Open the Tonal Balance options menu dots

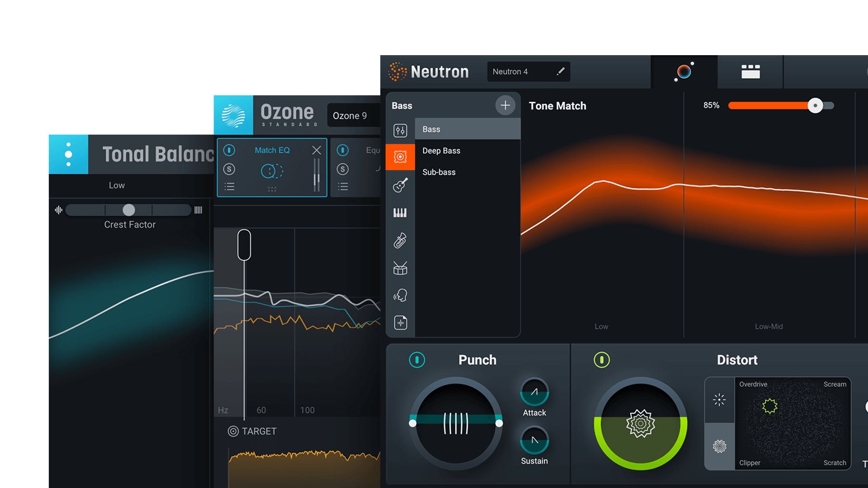pos(68,154)
